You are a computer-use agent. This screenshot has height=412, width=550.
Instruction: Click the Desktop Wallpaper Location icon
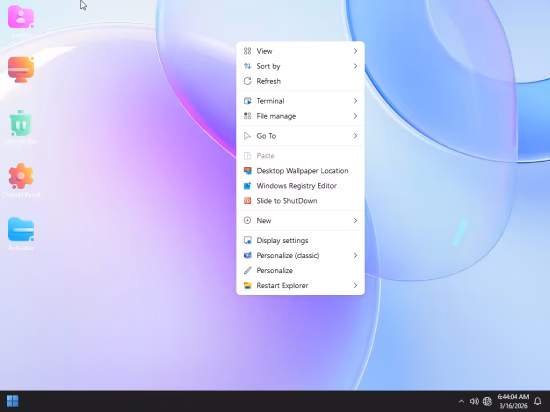248,171
